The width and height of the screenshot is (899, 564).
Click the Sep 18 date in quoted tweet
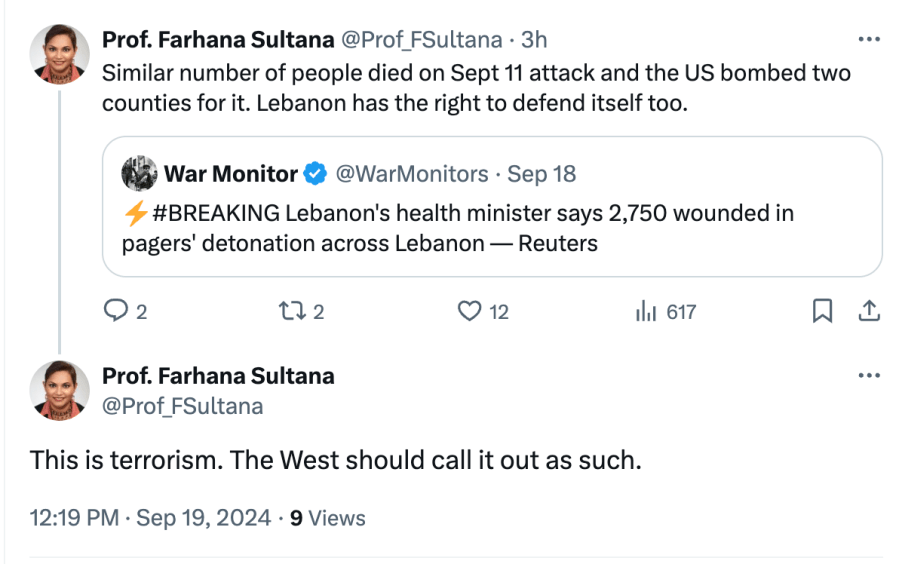[542, 174]
